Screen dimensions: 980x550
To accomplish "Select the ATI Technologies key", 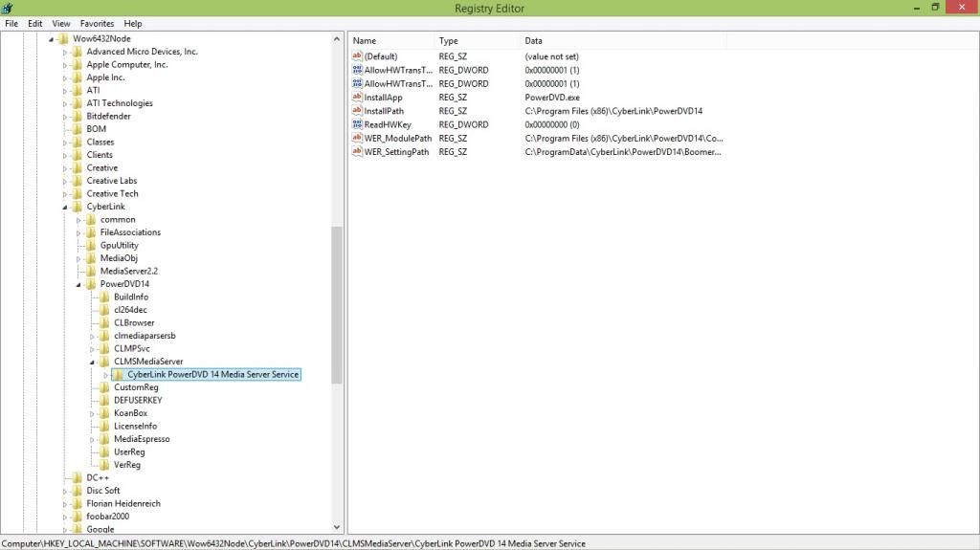I will coord(120,103).
